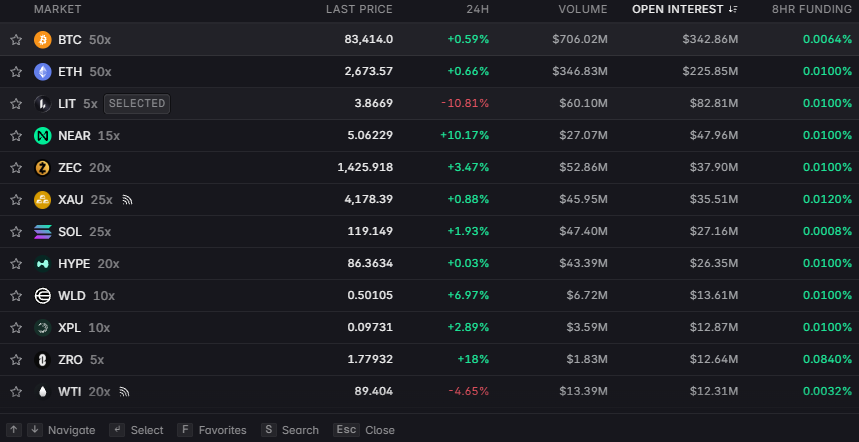Toggle the XAU favorite star
Viewport: 859px width, 442px height.
point(16,200)
